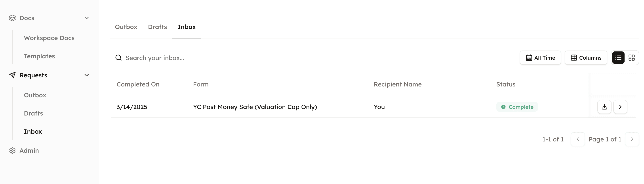Switch to the Outbox tab
The width and height of the screenshot is (644, 184).
pyautogui.click(x=126, y=27)
